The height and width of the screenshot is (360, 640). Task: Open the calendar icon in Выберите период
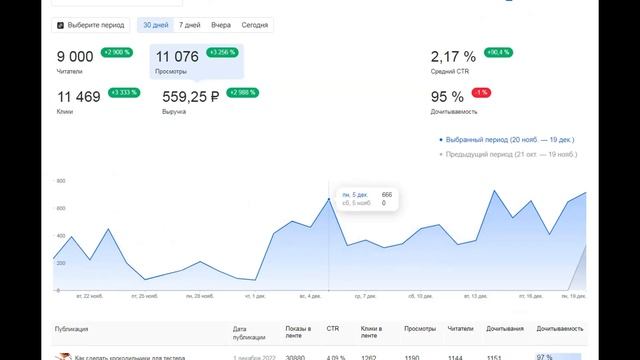click(60, 25)
